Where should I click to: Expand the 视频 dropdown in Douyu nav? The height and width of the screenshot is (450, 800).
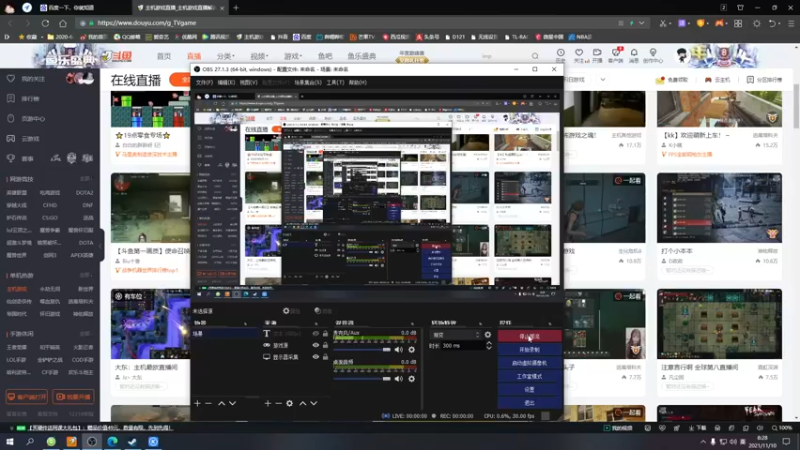(x=261, y=56)
